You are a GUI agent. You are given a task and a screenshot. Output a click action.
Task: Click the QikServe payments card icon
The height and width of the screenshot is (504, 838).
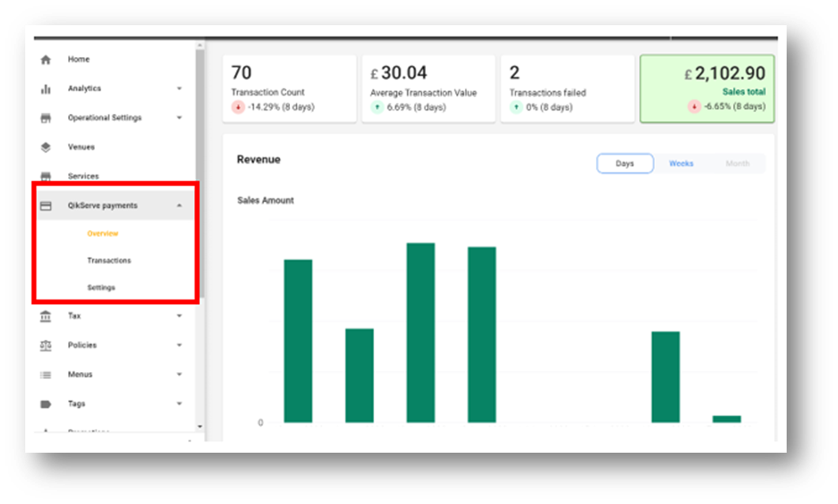coord(46,205)
